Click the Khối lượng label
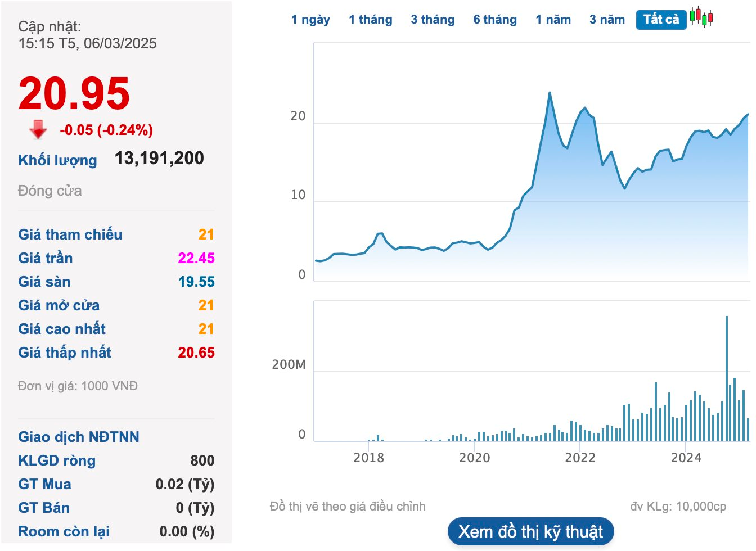This screenshot has height=551, width=756. click(57, 160)
